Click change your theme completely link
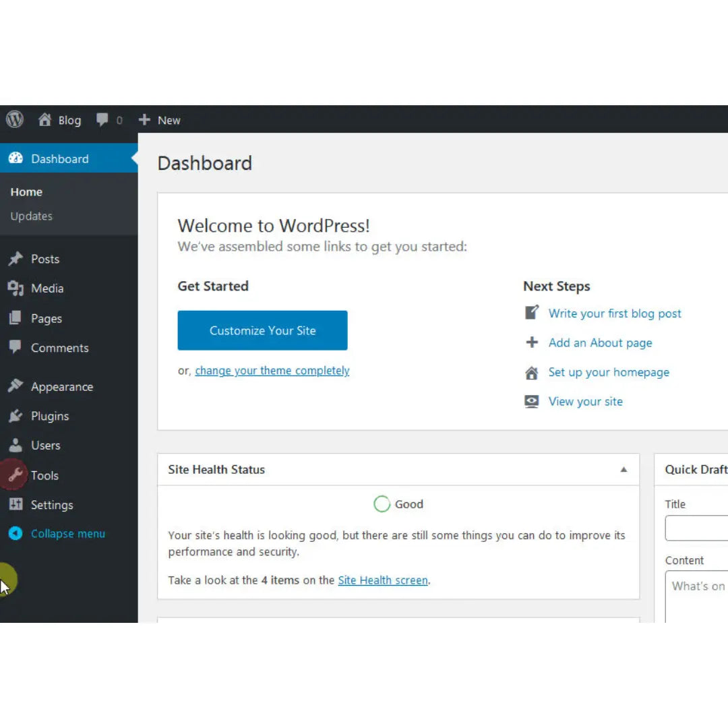This screenshot has width=728, height=728. pos(272,371)
